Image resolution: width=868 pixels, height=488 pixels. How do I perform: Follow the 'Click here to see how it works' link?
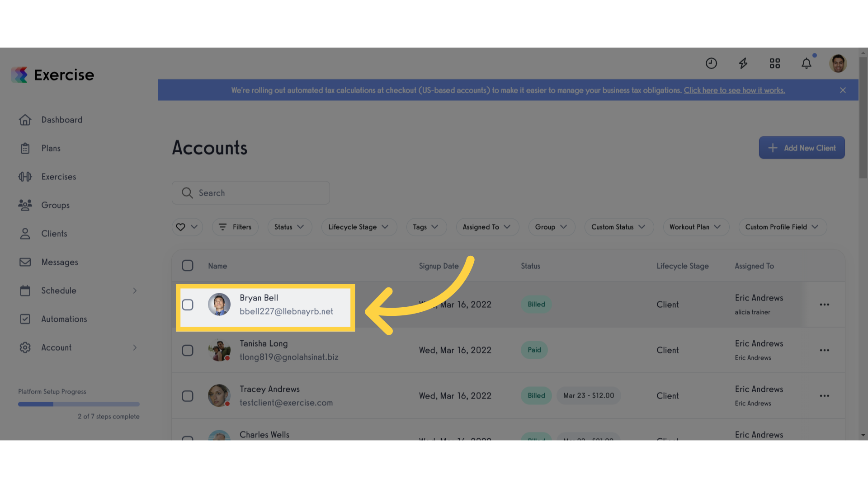734,90
